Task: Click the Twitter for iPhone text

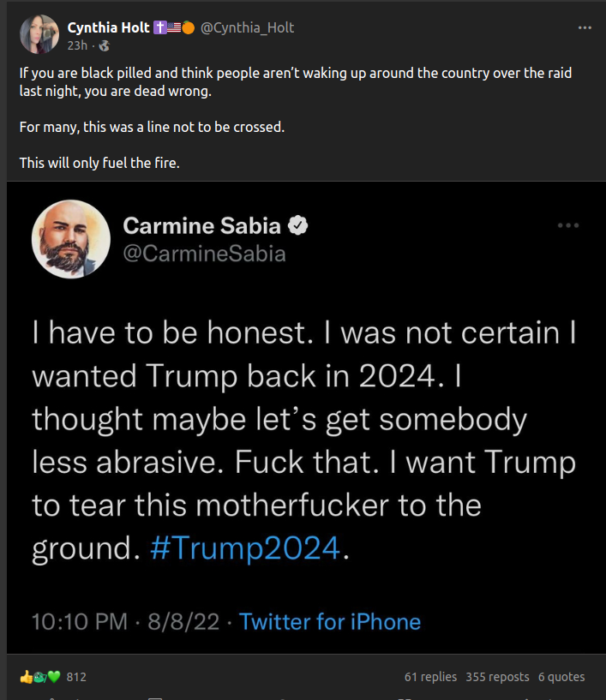Action: [330, 621]
